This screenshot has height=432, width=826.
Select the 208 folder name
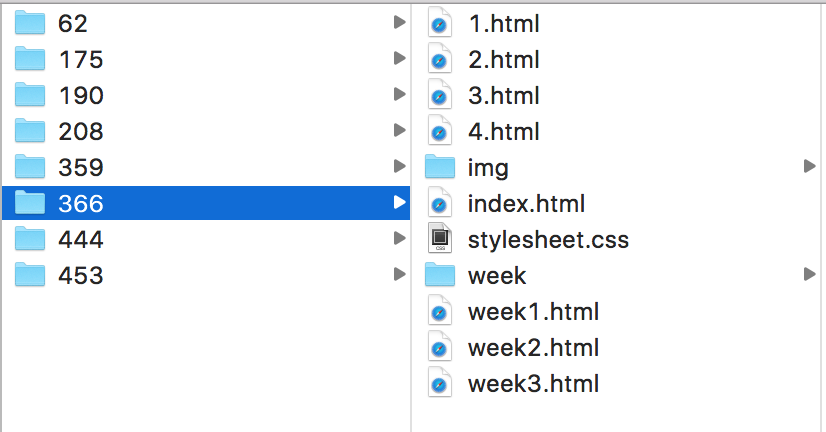pyautogui.click(x=81, y=131)
